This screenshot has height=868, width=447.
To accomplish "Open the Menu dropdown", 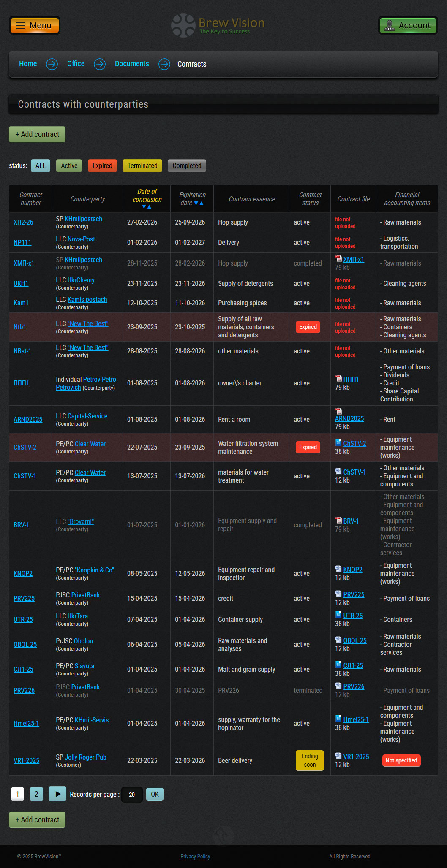I will pyautogui.click(x=35, y=26).
